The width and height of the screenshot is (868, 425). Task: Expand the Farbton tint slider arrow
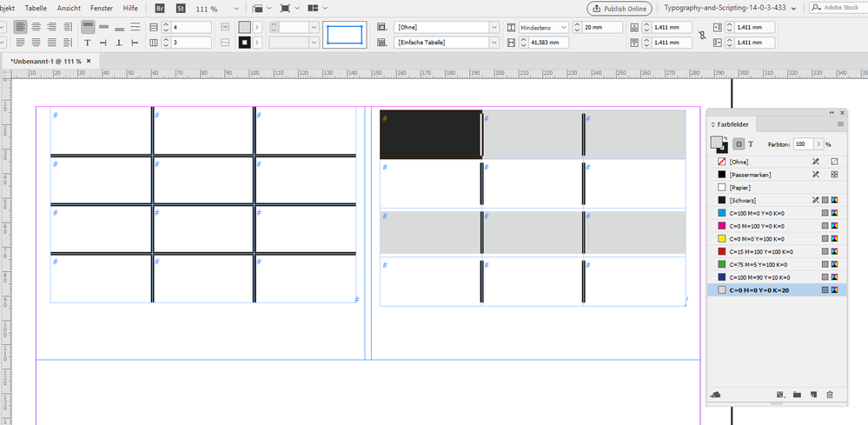[818, 144]
